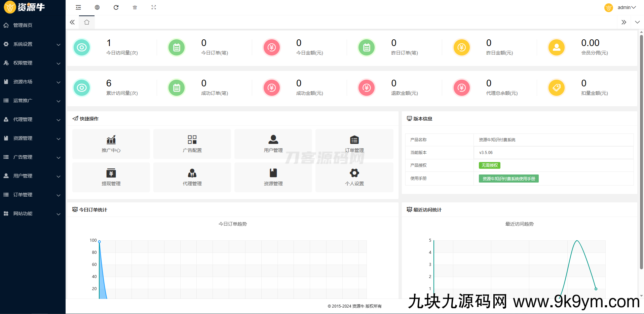Screen dimensions: 644x314
Task: Click the refresh page icon
Action: click(x=116, y=7)
